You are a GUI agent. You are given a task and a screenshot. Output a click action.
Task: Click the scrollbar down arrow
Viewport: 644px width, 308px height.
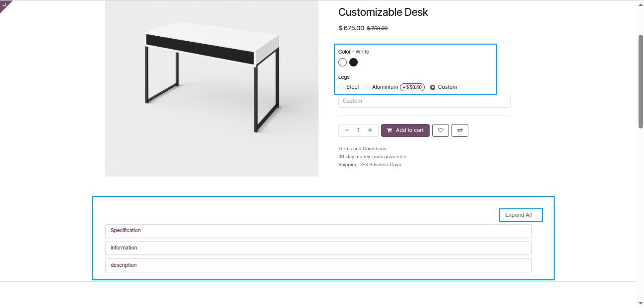640,303
